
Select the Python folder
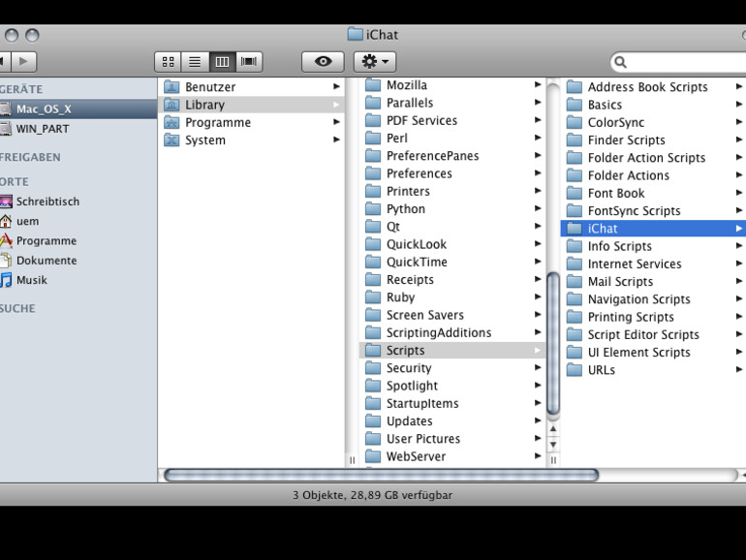(452, 208)
